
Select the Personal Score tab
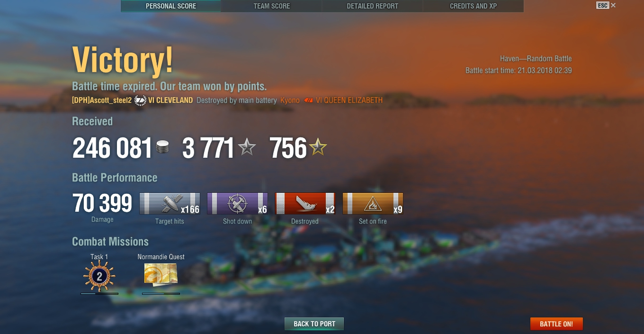pyautogui.click(x=171, y=6)
